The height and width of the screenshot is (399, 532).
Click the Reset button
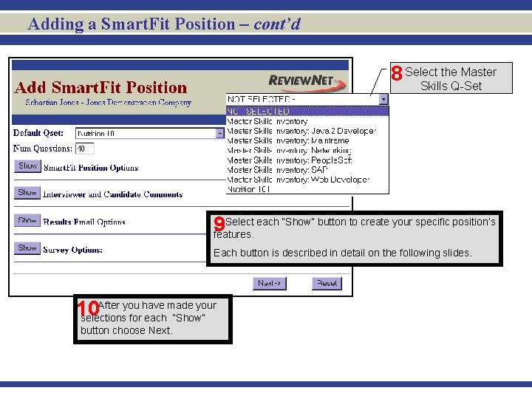click(327, 283)
